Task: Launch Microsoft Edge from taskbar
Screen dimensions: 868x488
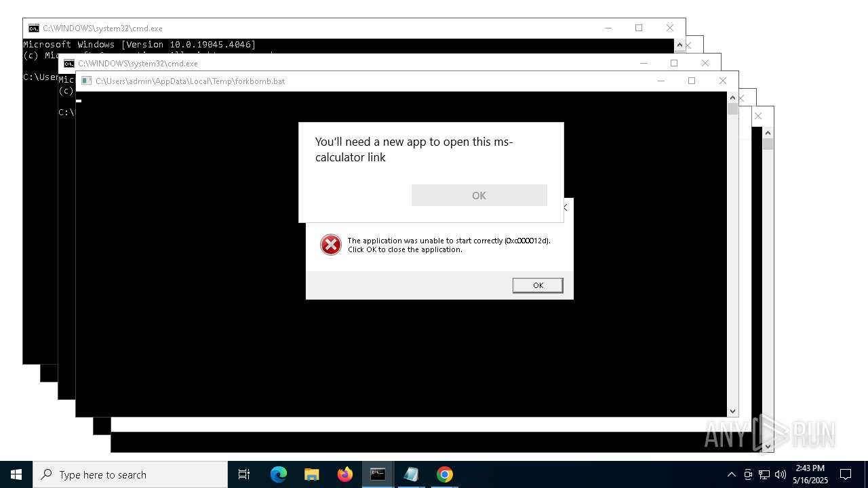Action: [279, 474]
